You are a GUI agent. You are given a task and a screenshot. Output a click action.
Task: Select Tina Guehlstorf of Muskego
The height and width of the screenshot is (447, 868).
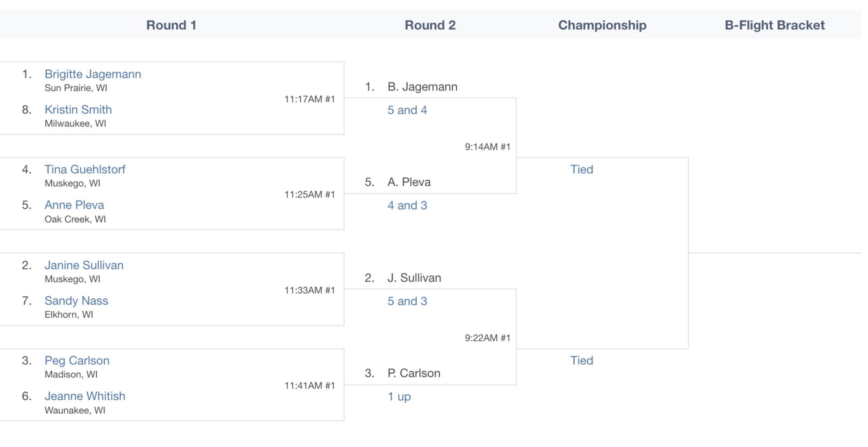(x=85, y=169)
